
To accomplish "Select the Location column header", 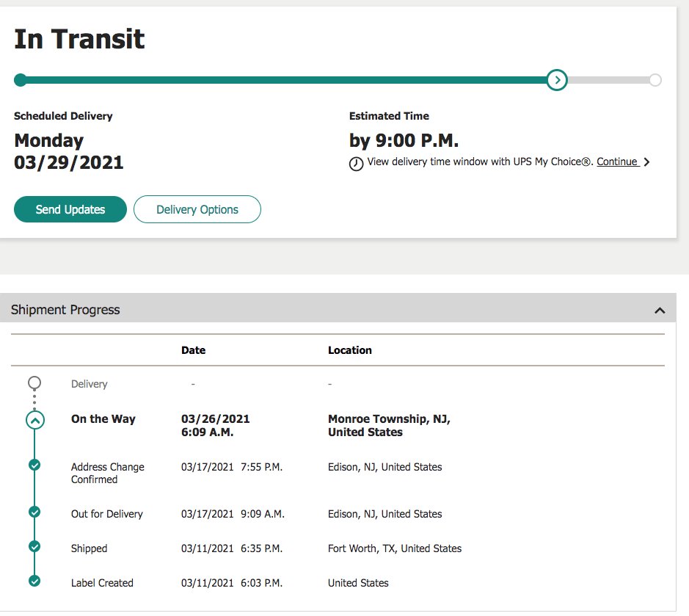I will (350, 350).
